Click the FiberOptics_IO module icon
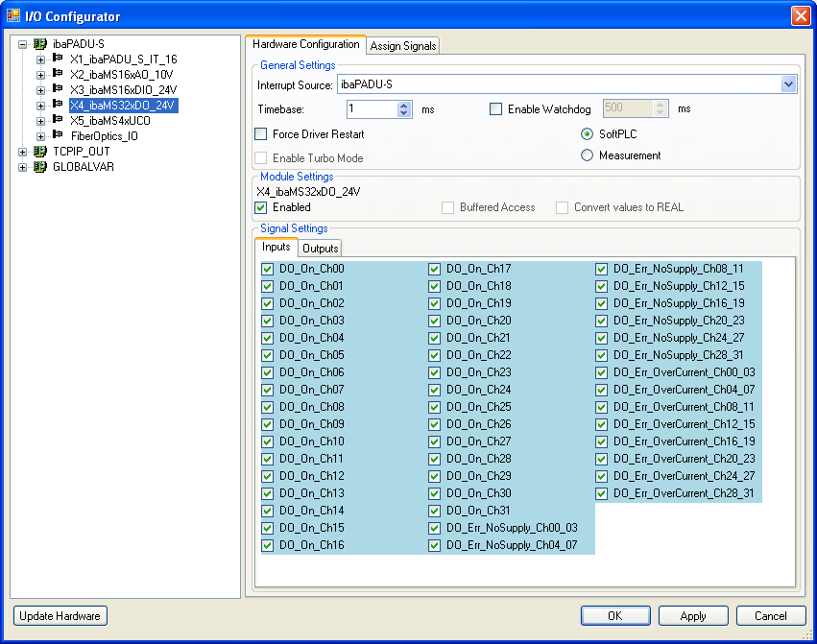 pos(58,135)
